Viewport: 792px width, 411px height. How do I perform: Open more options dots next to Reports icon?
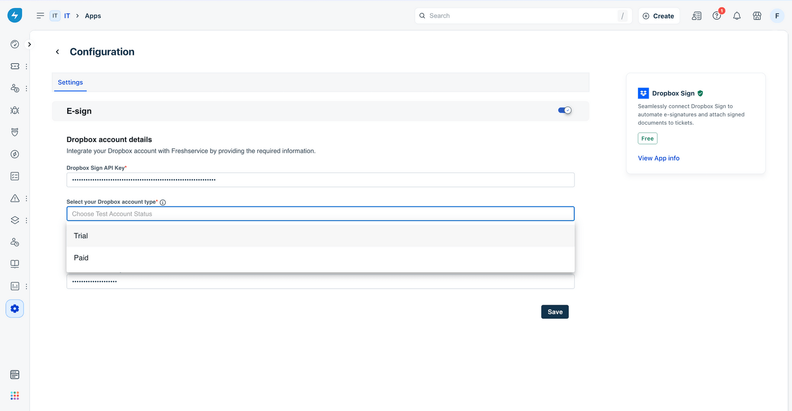click(26, 286)
